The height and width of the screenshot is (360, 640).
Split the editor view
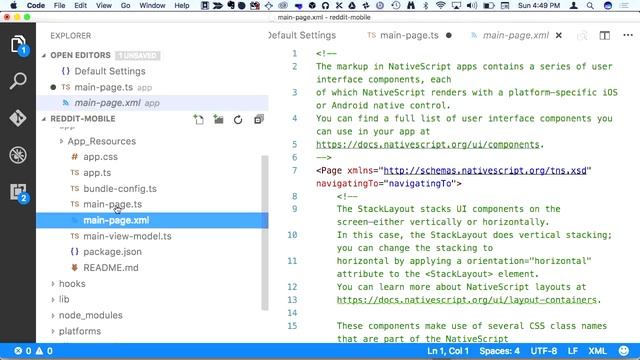pyautogui.click(x=604, y=36)
